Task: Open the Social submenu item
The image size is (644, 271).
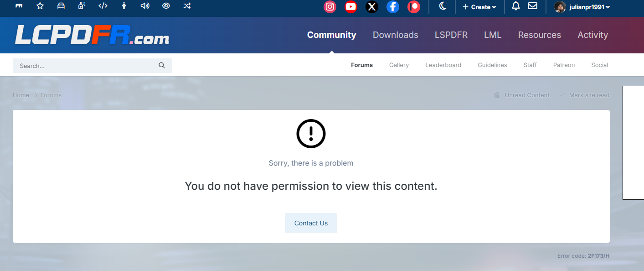Action: coord(600,65)
